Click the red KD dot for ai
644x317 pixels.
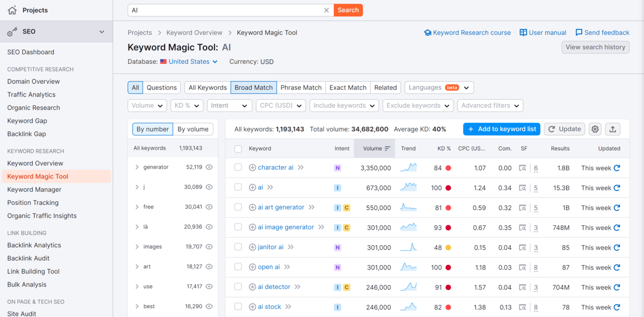(x=448, y=188)
